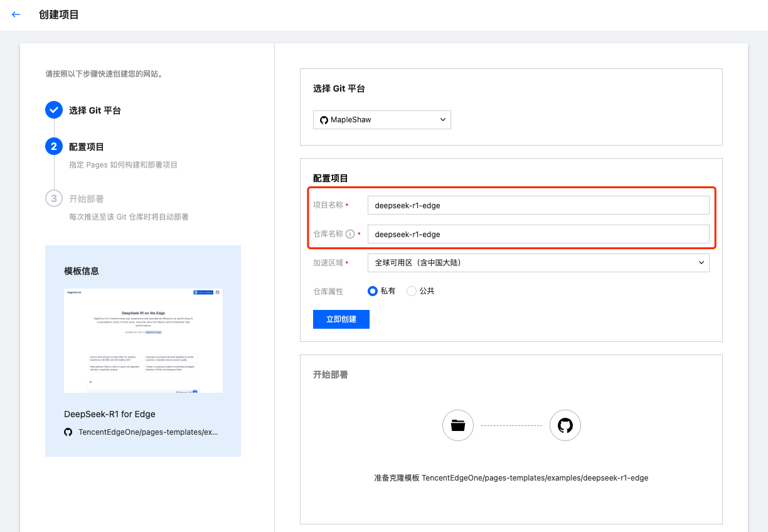This screenshot has height=532, width=768.
Task: Open the 加速区域 dropdown
Action: click(538, 263)
